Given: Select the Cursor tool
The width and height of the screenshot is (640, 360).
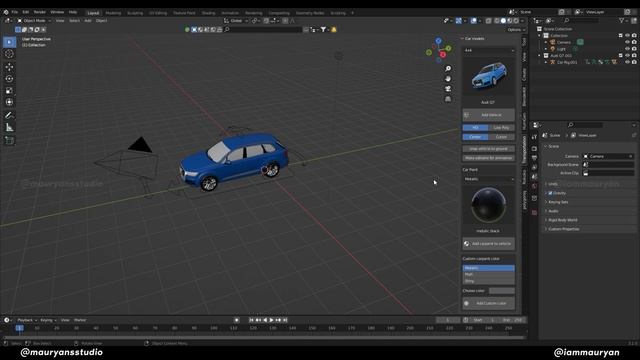Looking at the screenshot, I should [x=9, y=54].
